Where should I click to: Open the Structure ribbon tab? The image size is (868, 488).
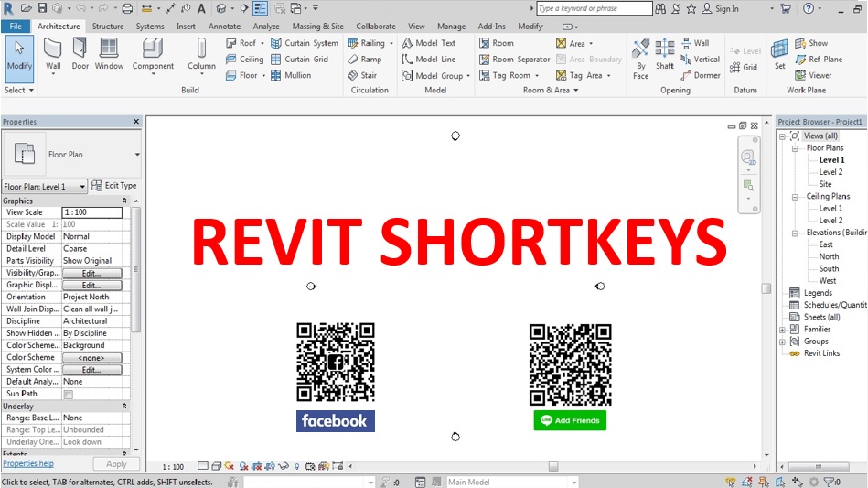(x=108, y=27)
